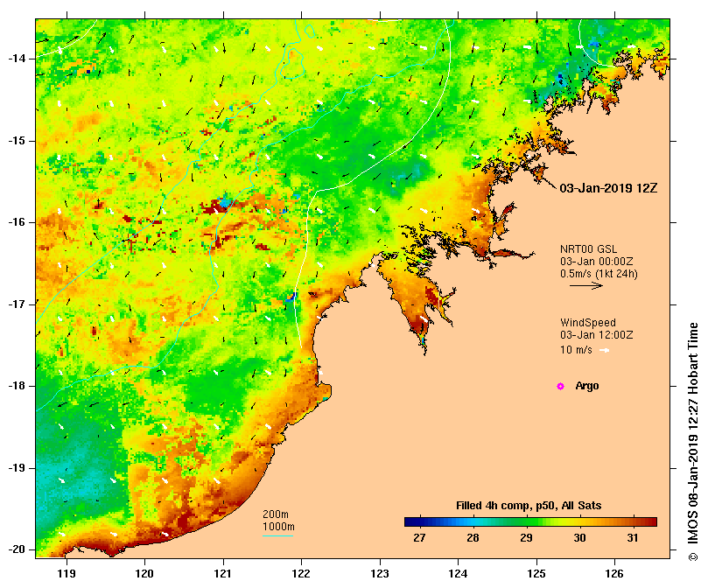The height and width of the screenshot is (588, 708).
Task: Click the '200m' depth contour label
Action: point(276,514)
